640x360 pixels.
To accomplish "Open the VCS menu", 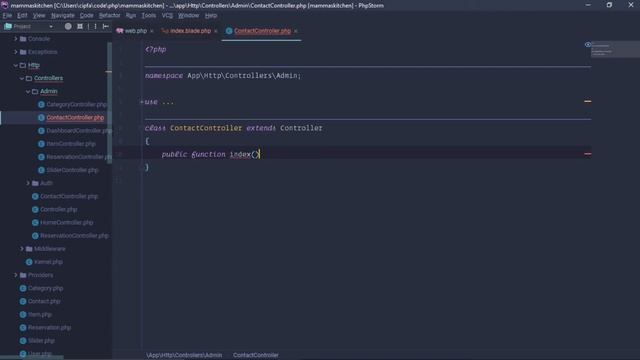I will (167, 16).
